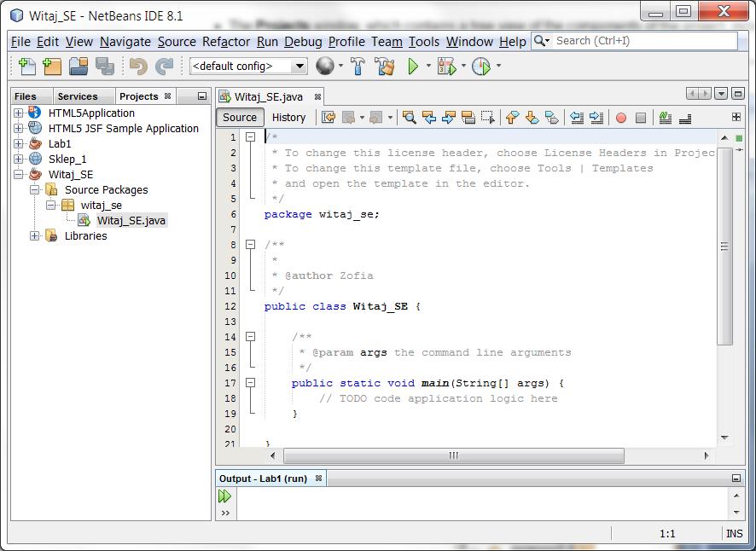Image resolution: width=756 pixels, height=551 pixels.
Task: Click the Last Edit editor toolbar icon
Action: 329,117
